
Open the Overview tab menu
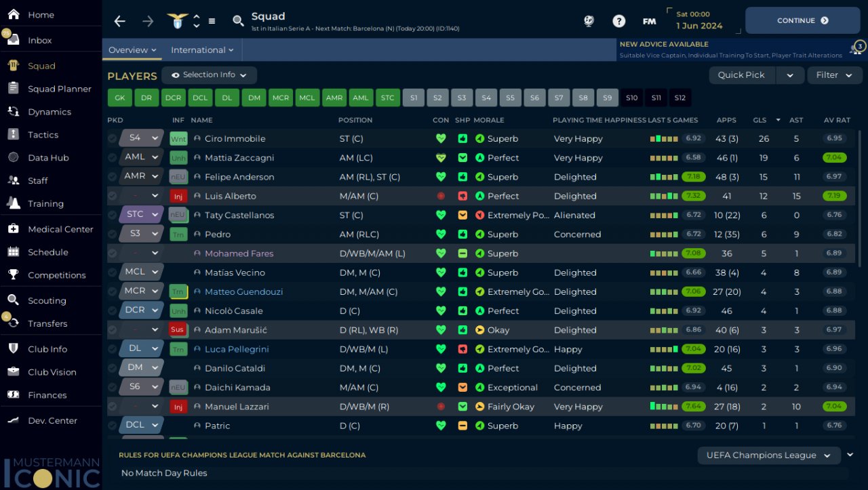[132, 50]
